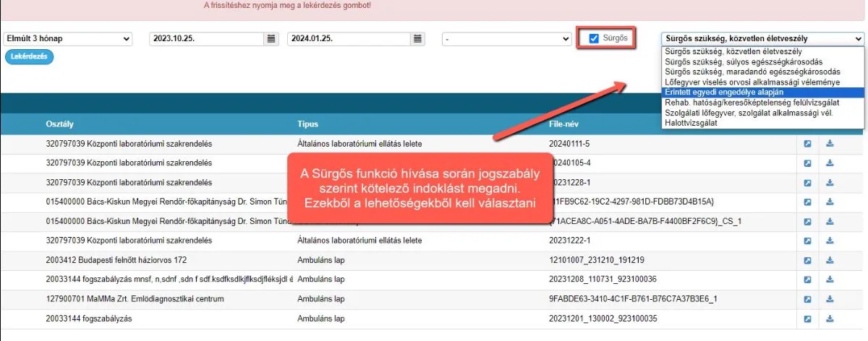The image size is (868, 341).
Task: Download file 20231228-1
Action: [x=830, y=183]
